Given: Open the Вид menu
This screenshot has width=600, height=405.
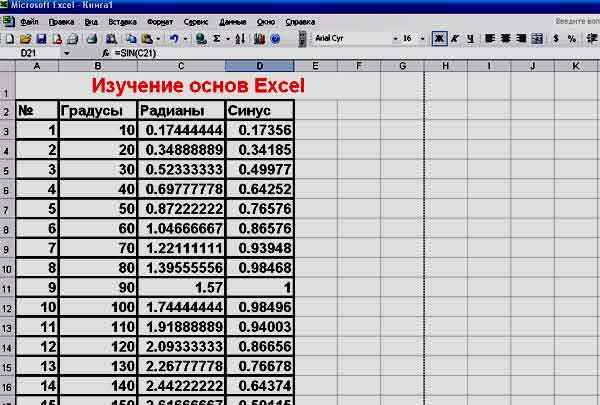Looking at the screenshot, I should pyautogui.click(x=91, y=22).
